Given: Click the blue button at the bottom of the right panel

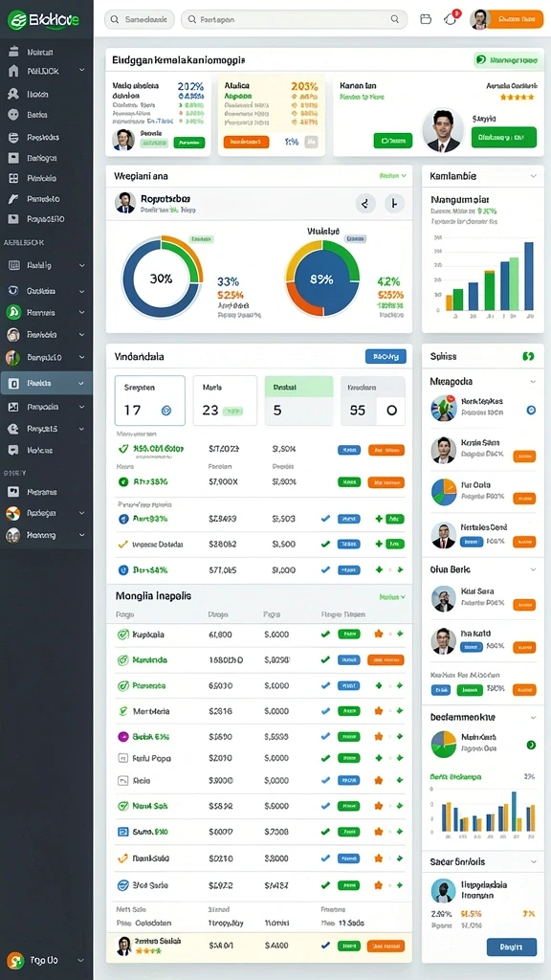Looking at the screenshot, I should click(511, 947).
